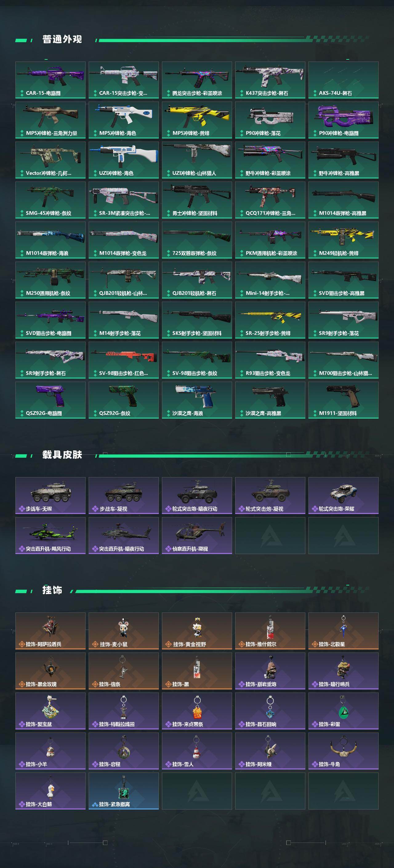Viewport: 394px width, 868px height.
Task: Open the 步战车-无瑕 vehicle skin
Action: click(x=50, y=495)
